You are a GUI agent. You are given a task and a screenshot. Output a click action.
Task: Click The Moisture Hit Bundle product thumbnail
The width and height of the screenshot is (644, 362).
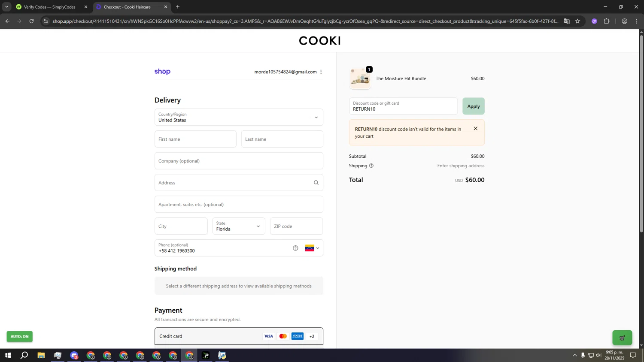pyautogui.click(x=360, y=78)
